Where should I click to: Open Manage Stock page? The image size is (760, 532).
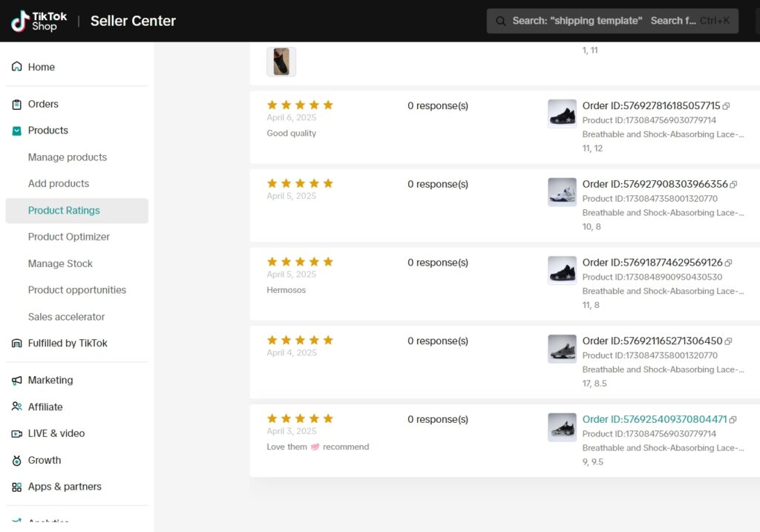pos(60,263)
